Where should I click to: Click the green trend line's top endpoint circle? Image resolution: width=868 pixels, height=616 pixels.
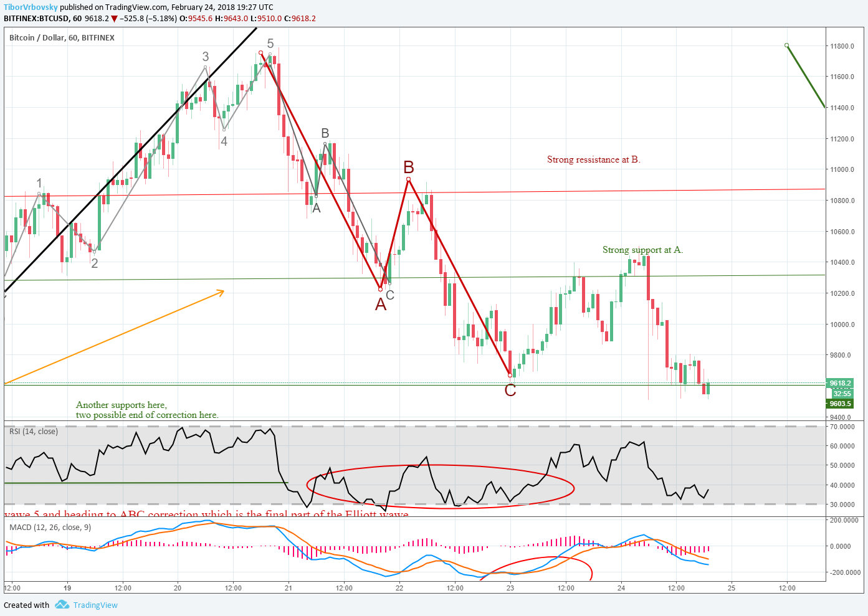click(787, 45)
